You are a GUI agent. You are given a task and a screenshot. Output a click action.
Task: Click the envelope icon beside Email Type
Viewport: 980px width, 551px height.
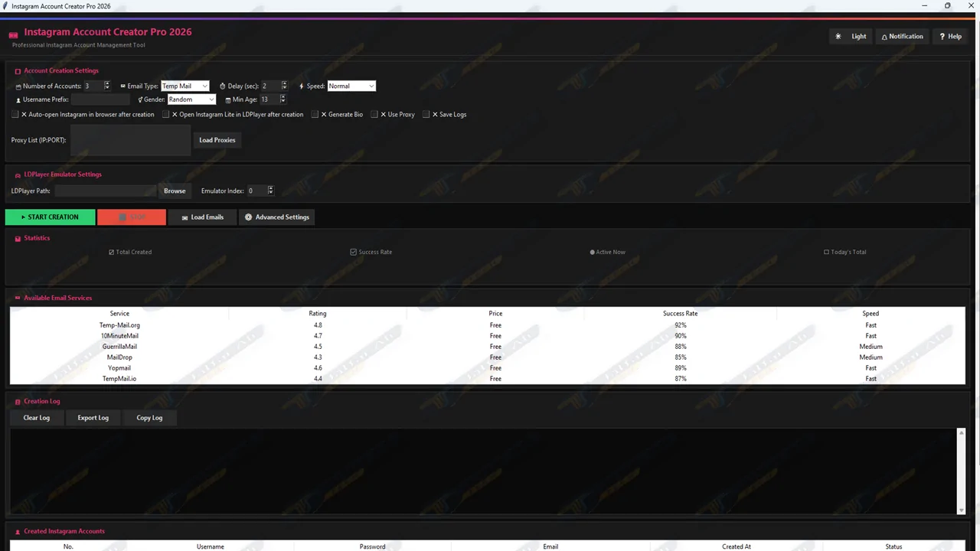click(x=122, y=86)
